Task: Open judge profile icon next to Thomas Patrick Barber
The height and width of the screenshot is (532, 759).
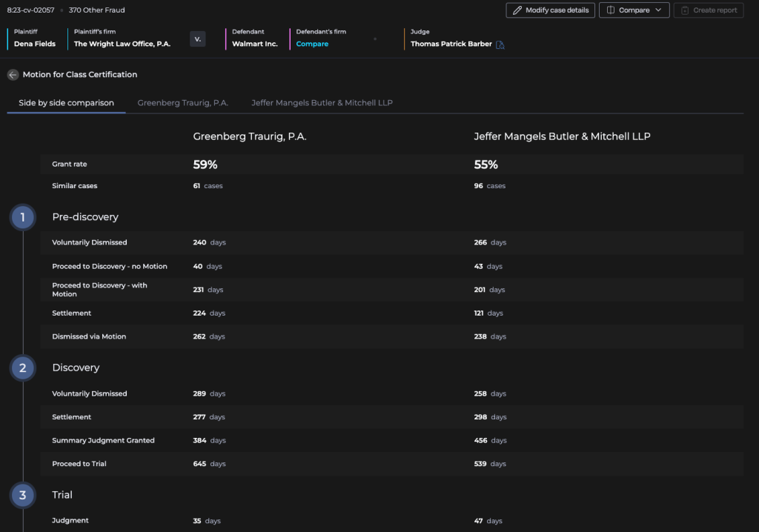Action: (500, 44)
